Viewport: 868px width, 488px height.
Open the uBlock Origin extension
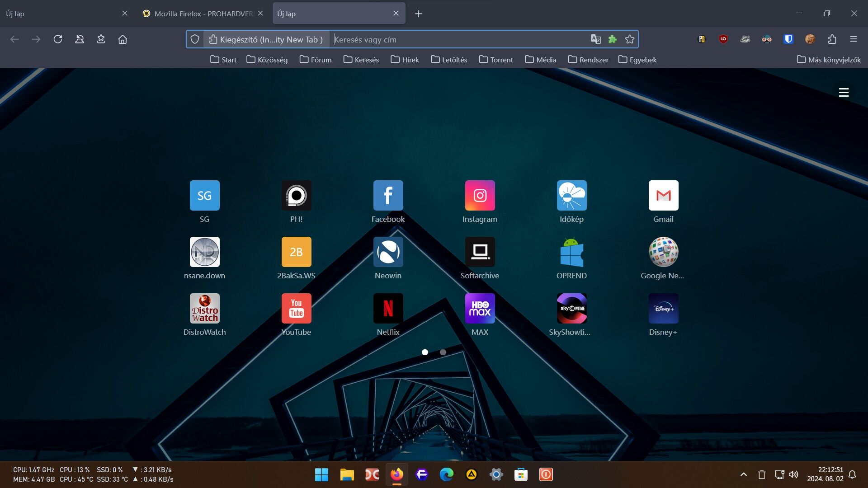[723, 39]
